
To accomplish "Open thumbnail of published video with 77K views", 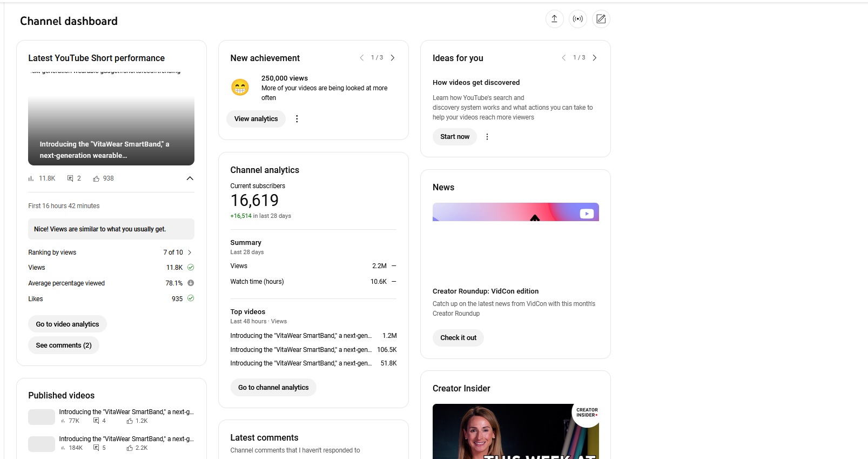I will click(42, 417).
